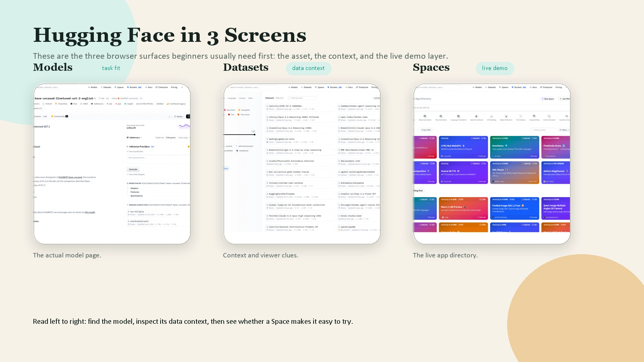This screenshot has width=644, height=362.
Task: Open HuggingFaceFW/fineweb dataset row
Action: (x=299, y=195)
